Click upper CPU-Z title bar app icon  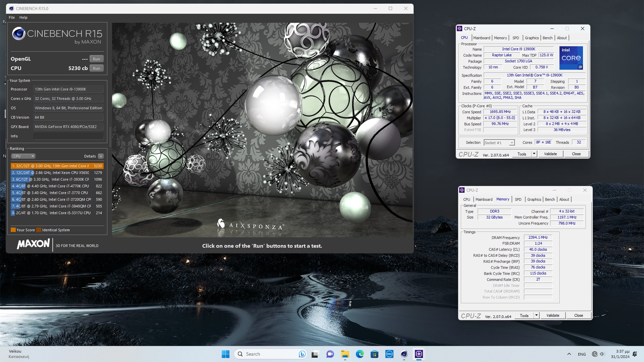[460, 29]
